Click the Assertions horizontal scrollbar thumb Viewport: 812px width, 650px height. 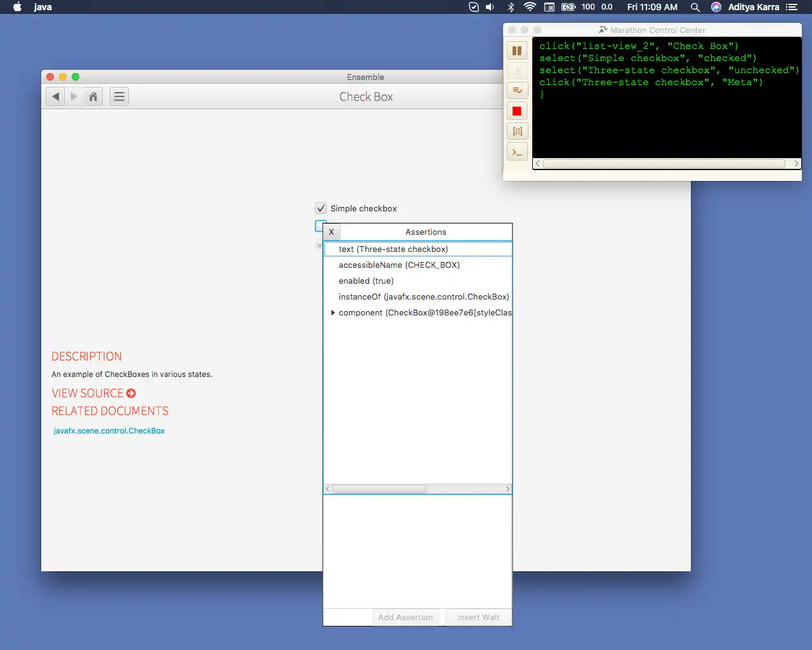pos(379,489)
